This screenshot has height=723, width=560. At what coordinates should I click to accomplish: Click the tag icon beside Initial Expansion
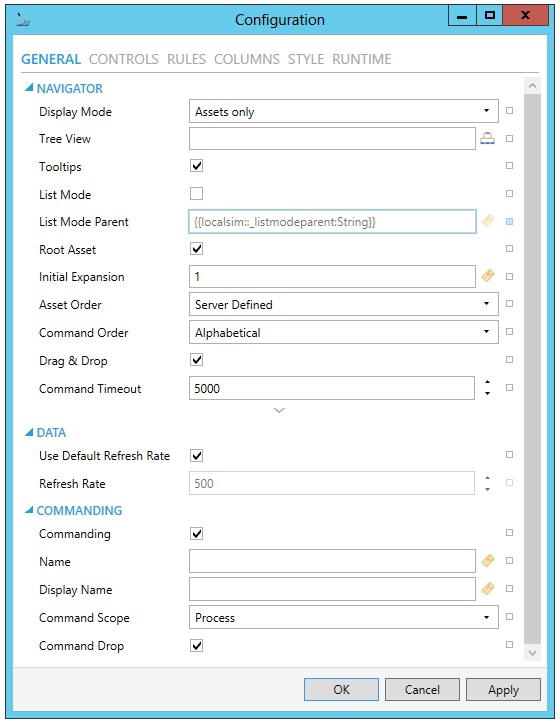[x=488, y=276]
